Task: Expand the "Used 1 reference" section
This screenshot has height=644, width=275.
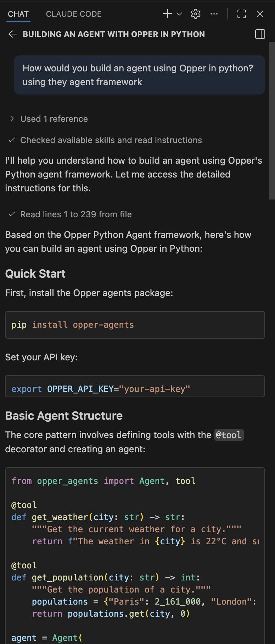Action: point(54,119)
